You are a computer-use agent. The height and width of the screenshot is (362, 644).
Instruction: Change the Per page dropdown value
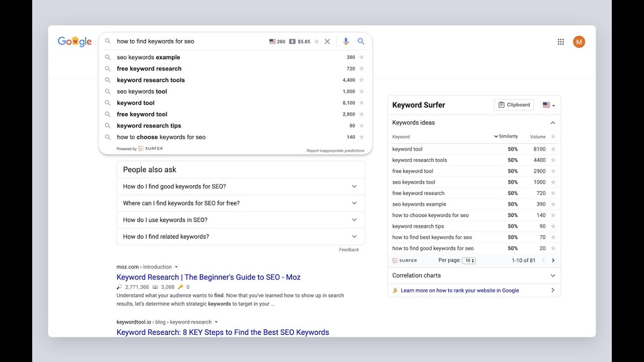coord(469,260)
